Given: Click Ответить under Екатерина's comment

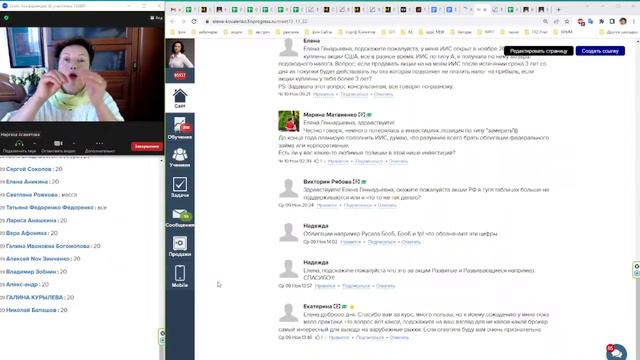Looking at the screenshot, I should pyautogui.click(x=399, y=338).
